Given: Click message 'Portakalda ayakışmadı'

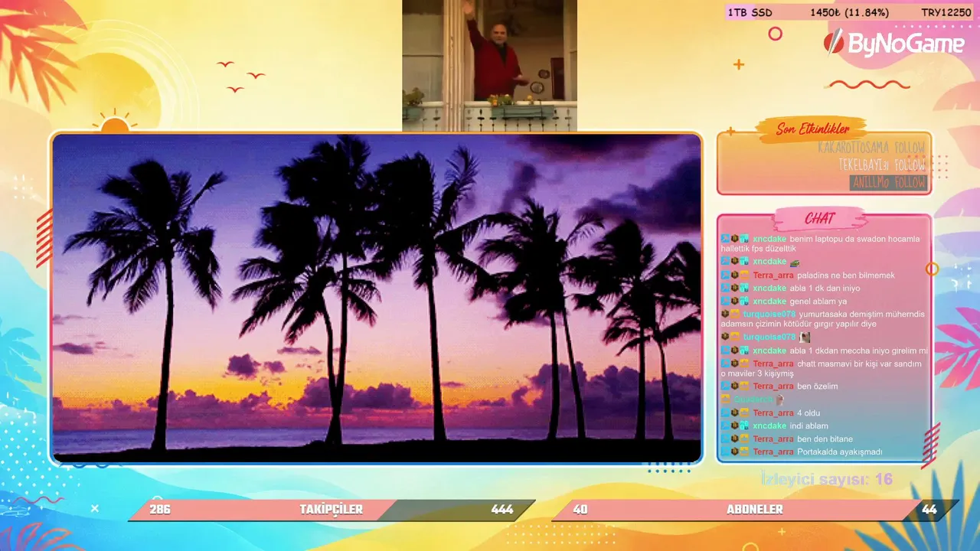Looking at the screenshot, I should (x=840, y=452).
